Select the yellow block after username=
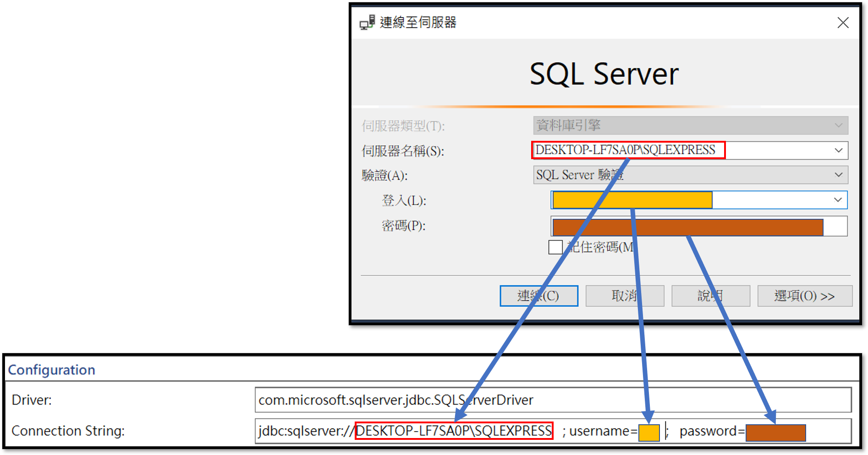868x455 pixels. coord(649,433)
